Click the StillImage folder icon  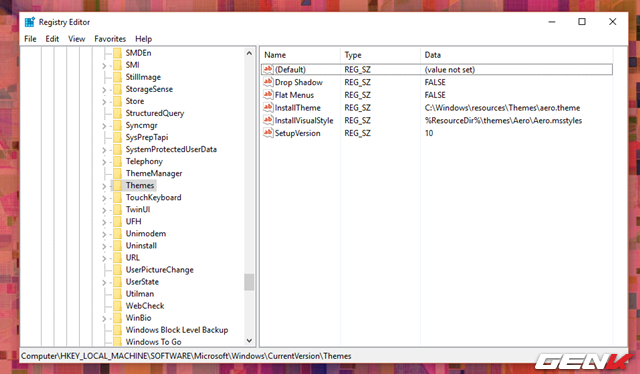click(117, 77)
